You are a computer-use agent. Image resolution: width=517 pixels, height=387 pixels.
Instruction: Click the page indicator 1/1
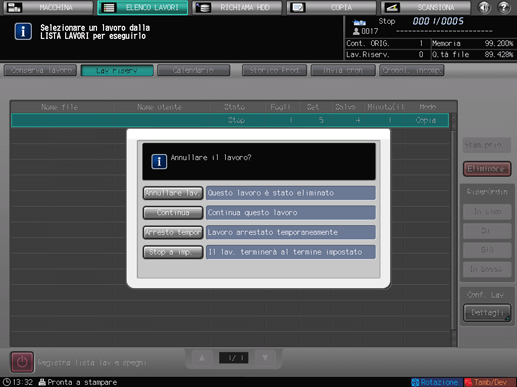click(233, 358)
